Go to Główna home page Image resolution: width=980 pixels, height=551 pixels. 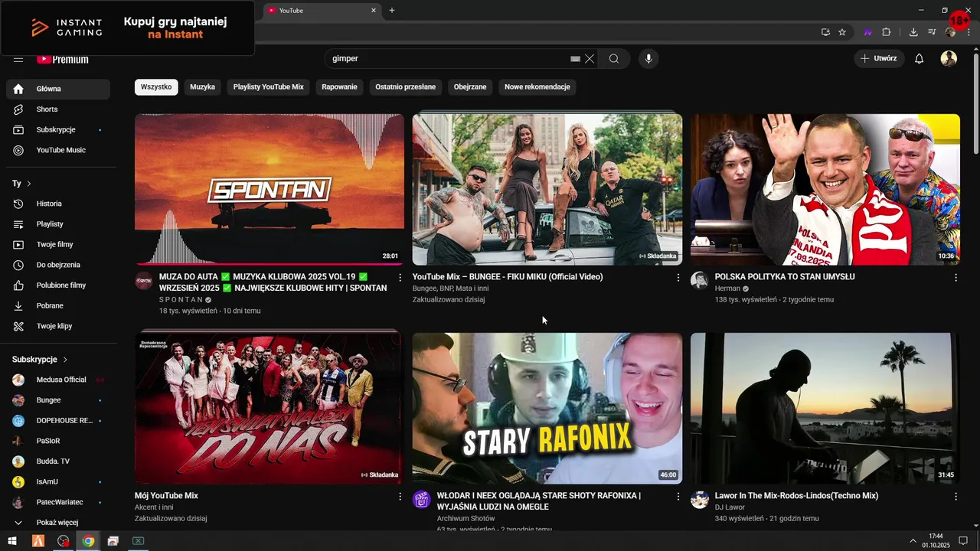tap(58, 89)
